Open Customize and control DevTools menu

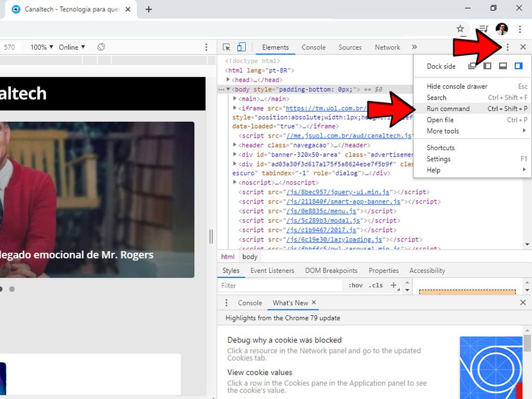[x=508, y=47]
